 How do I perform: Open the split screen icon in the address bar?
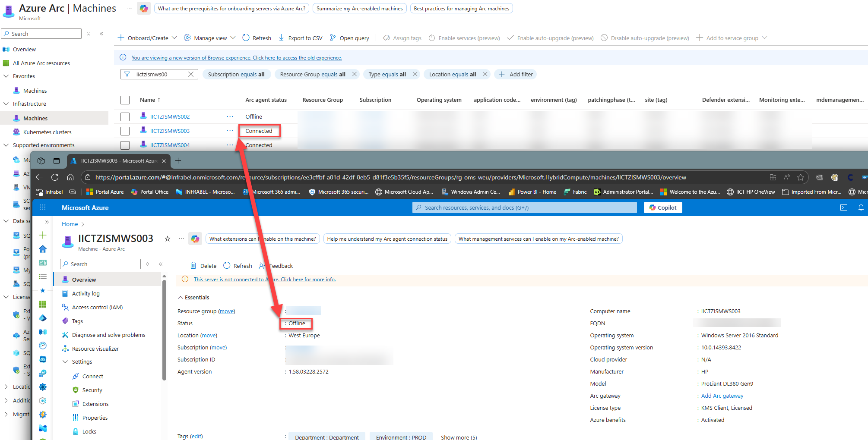click(773, 177)
